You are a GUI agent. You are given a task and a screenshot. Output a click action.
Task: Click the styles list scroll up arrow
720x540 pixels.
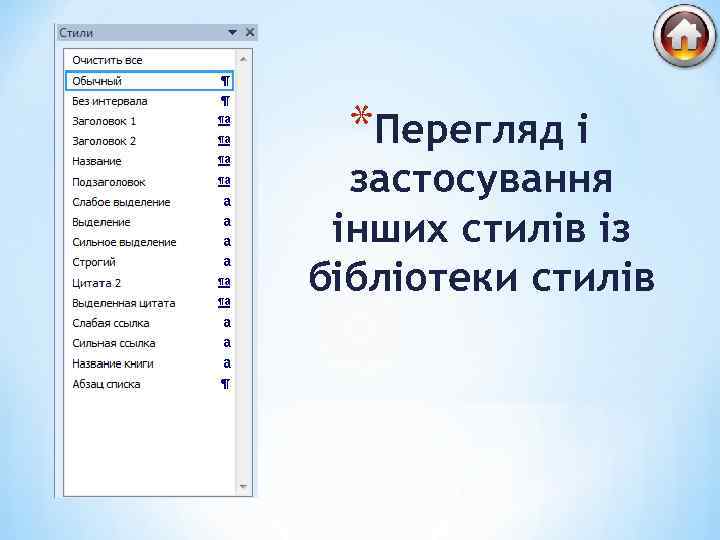243,59
